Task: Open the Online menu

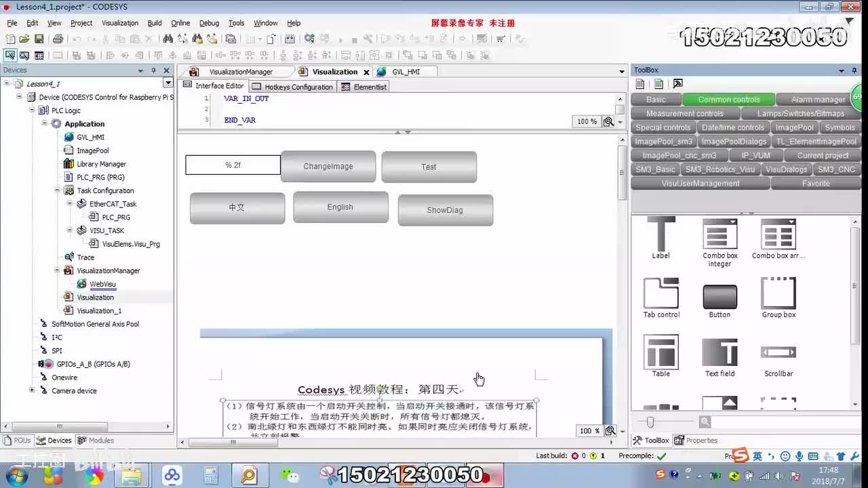Action: [x=180, y=23]
